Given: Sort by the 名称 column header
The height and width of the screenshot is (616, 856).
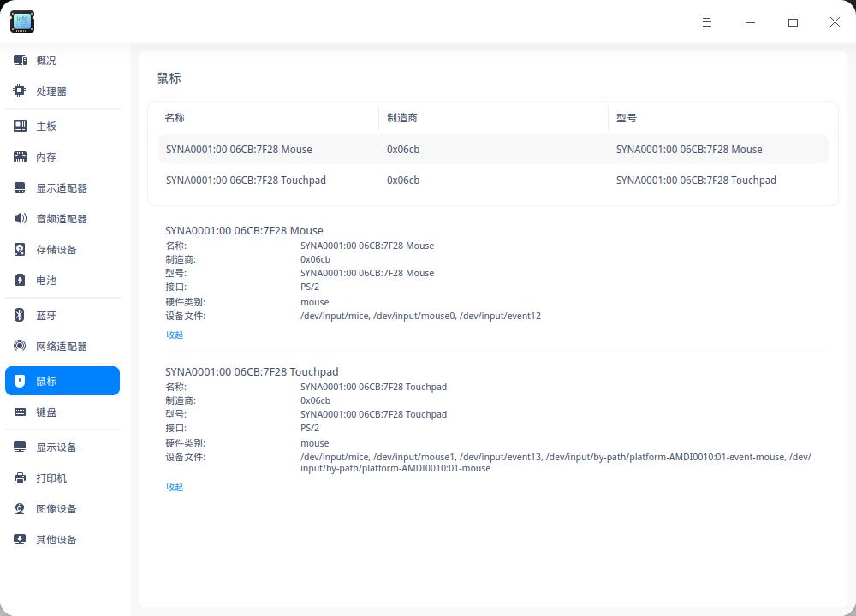Looking at the screenshot, I should pos(175,118).
